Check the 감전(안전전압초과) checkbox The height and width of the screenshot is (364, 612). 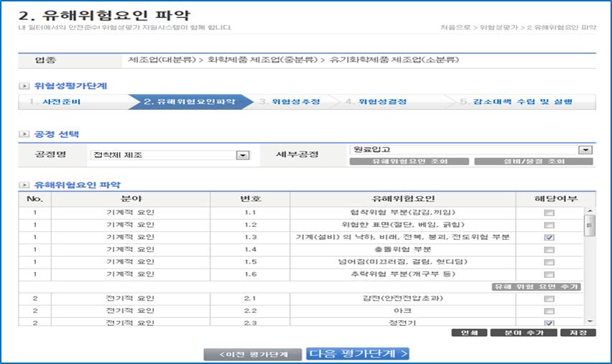pos(550,299)
